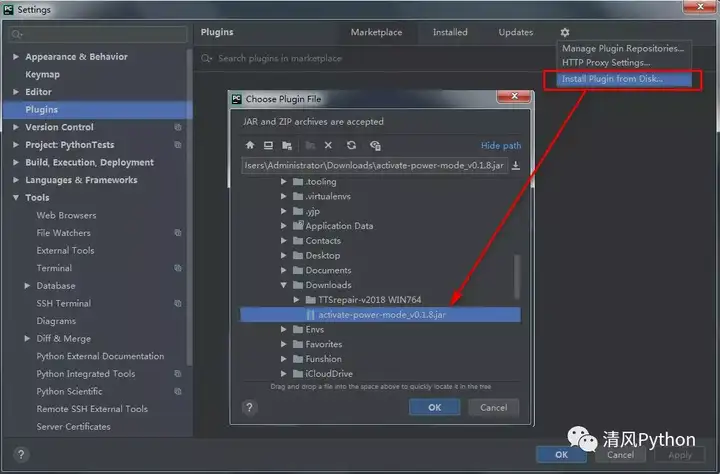Expand the Version Control section
Image resolution: width=720 pixels, height=474 pixels.
click(16, 127)
